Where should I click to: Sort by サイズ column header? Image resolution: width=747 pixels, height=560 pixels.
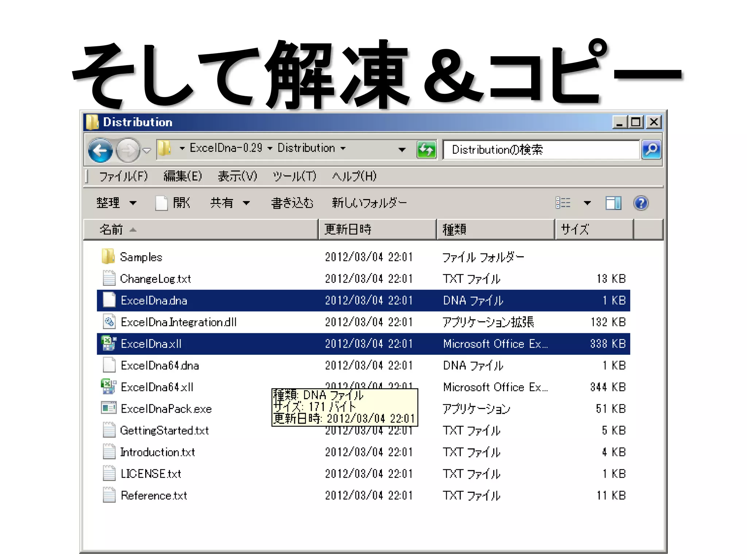594,229
